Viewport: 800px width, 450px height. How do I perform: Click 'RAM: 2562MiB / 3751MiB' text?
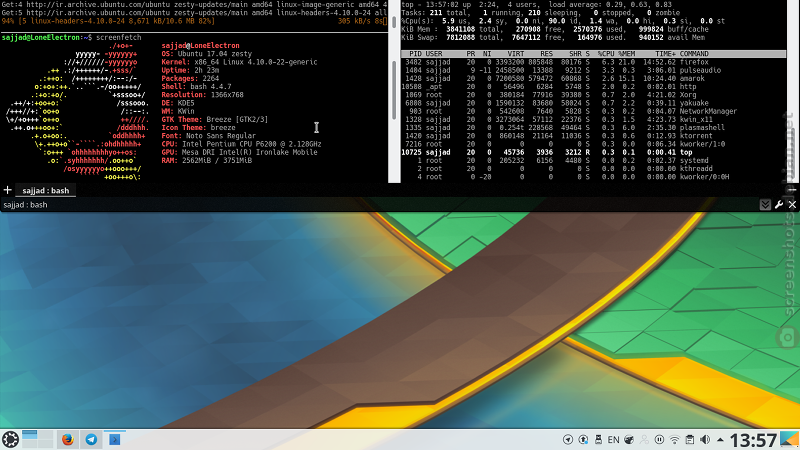point(207,160)
